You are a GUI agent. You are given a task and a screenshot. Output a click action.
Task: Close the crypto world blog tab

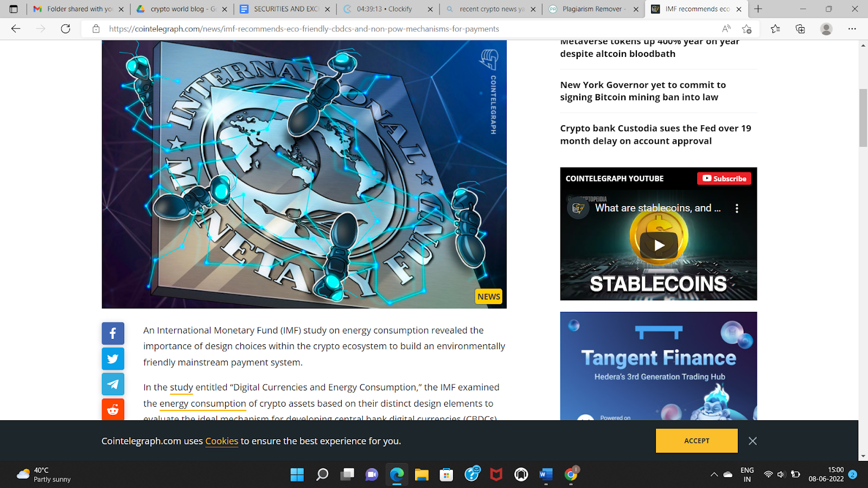[225, 9]
